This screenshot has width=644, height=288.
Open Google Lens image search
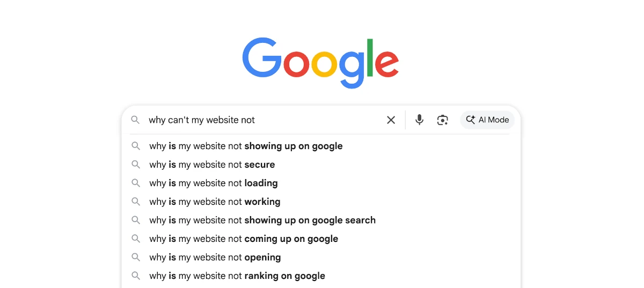[x=442, y=120]
